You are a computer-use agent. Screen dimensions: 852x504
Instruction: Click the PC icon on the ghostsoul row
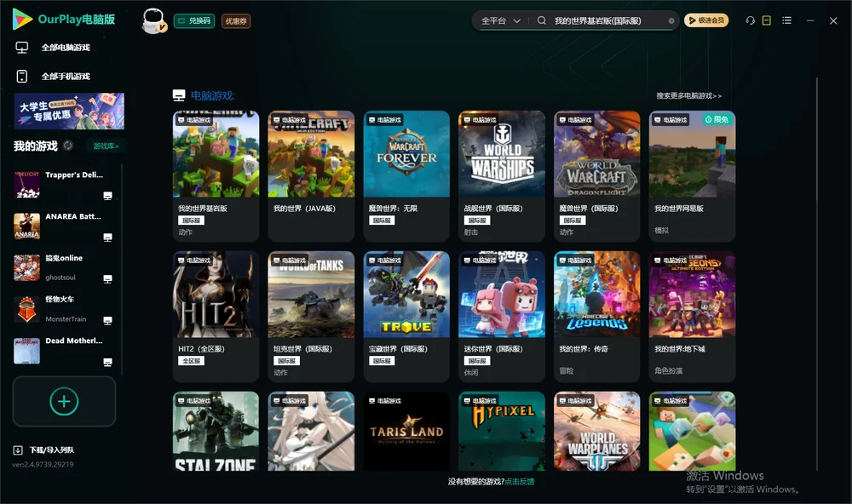tap(107, 279)
